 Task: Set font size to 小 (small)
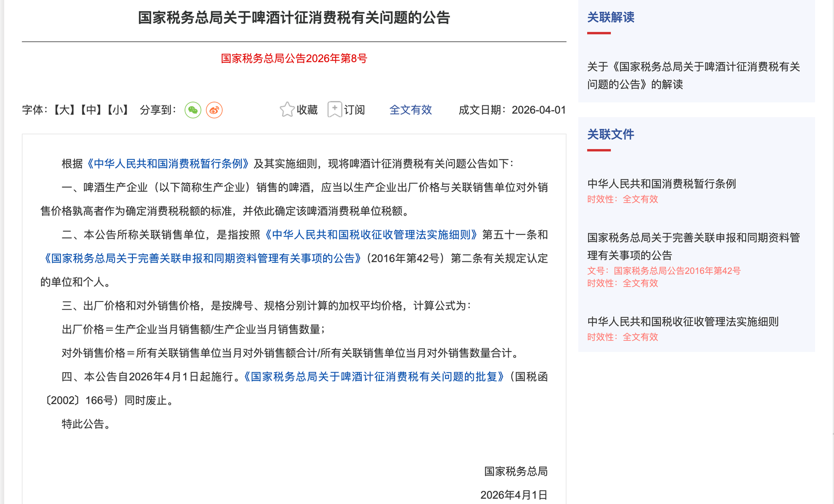[x=118, y=110]
